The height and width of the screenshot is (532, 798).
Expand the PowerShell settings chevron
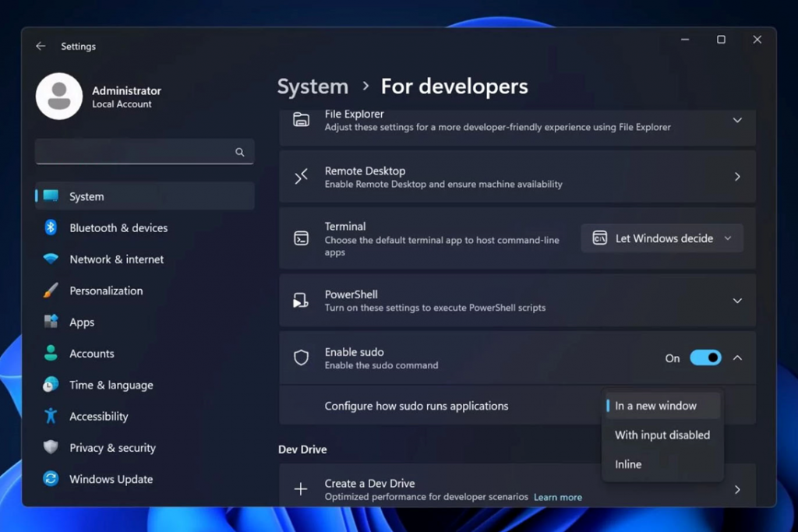[x=737, y=301]
